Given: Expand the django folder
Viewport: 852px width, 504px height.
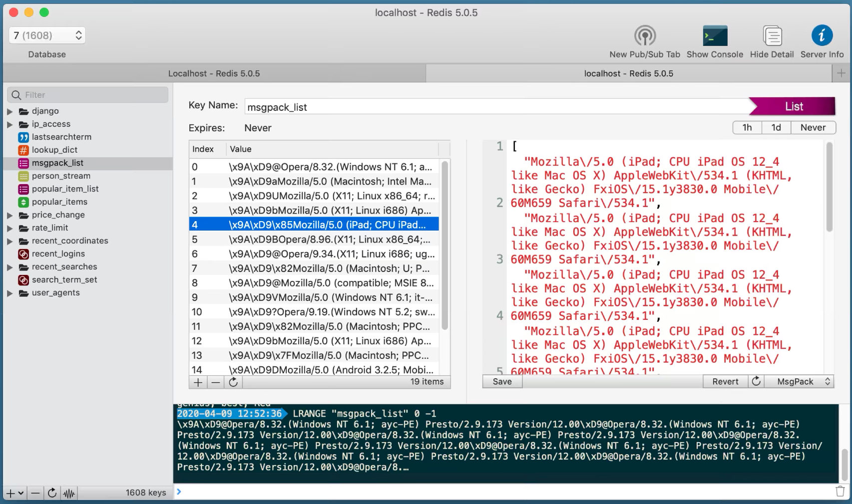Looking at the screenshot, I should [x=10, y=111].
